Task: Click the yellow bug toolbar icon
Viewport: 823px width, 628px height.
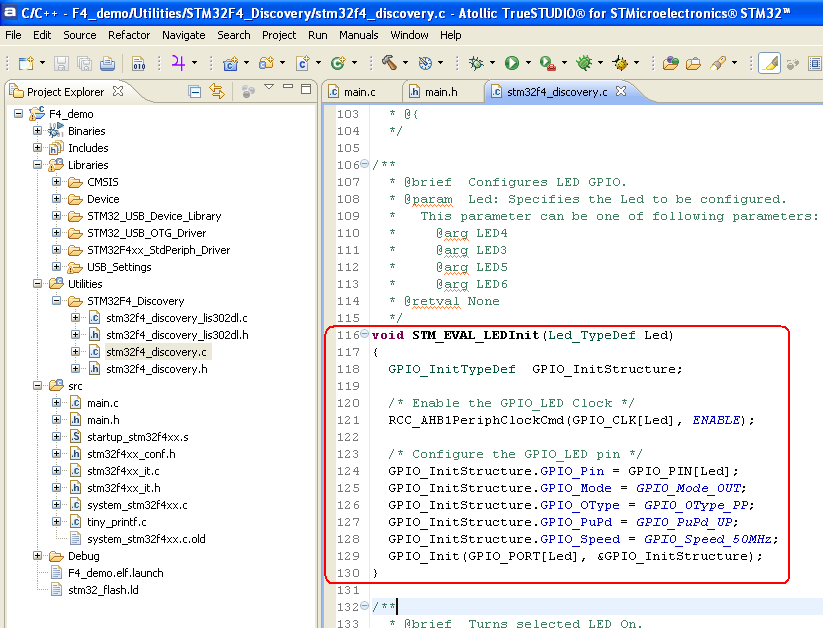Action: coord(620,63)
